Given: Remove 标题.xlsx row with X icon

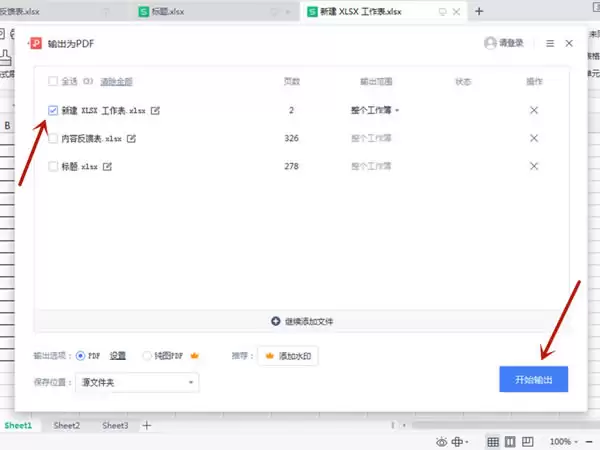Looking at the screenshot, I should point(534,166).
